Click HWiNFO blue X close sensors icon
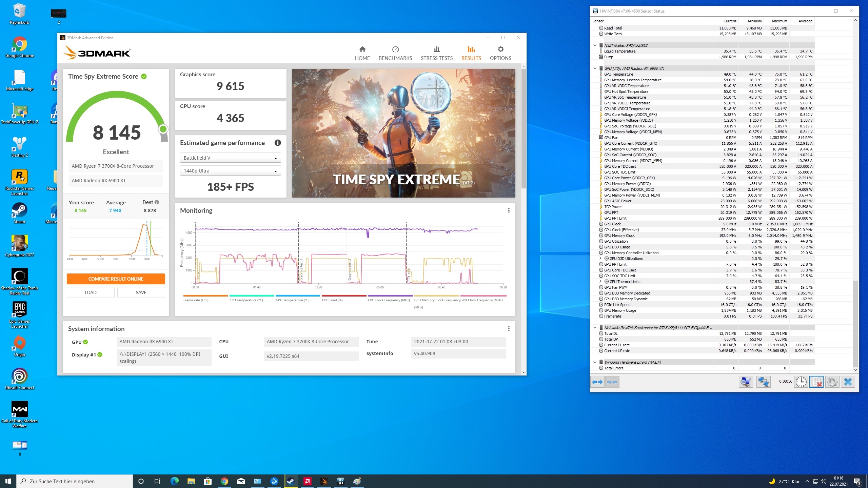The height and width of the screenshot is (488, 868). pos(848,382)
